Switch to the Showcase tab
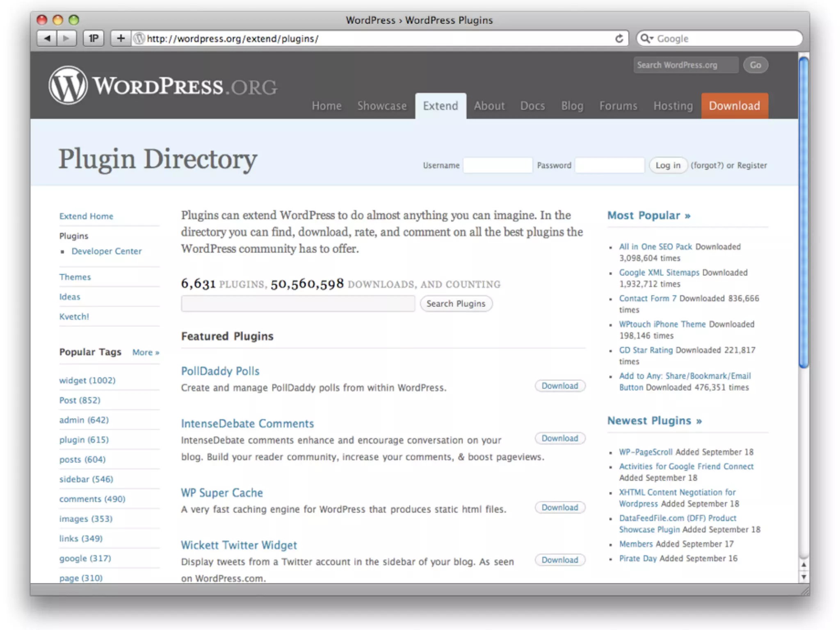 tap(382, 106)
